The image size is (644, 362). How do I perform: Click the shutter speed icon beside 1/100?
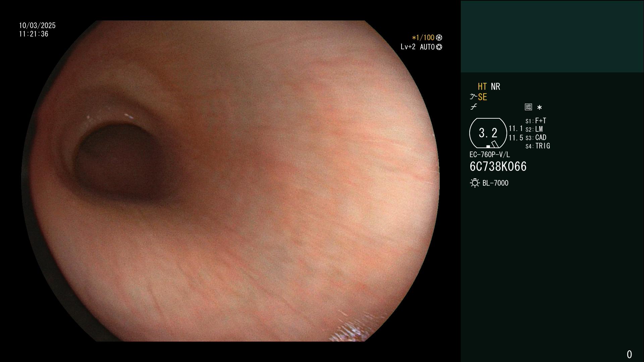pos(439,38)
